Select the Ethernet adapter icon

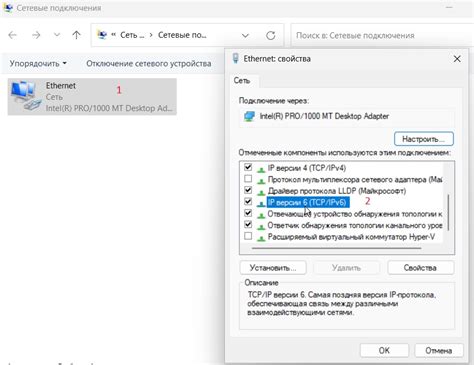[x=25, y=96]
